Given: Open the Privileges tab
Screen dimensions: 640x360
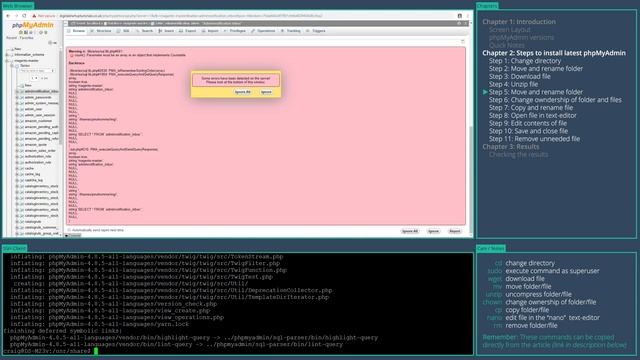Looking at the screenshot, I should click(235, 31).
